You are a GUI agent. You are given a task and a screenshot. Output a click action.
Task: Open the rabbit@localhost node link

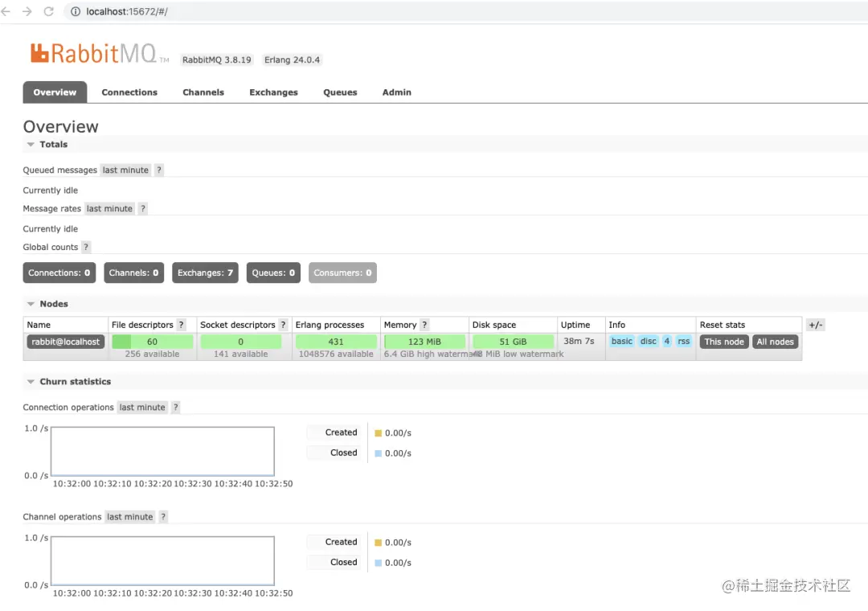pyautogui.click(x=65, y=342)
